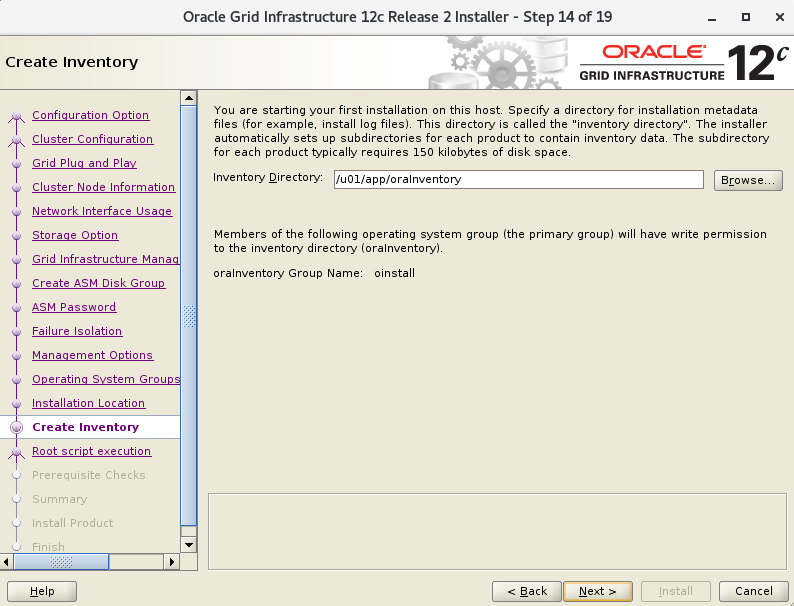Screen dimensions: 794x606
Task: Open the Cluster Configuration step
Action: click(92, 139)
